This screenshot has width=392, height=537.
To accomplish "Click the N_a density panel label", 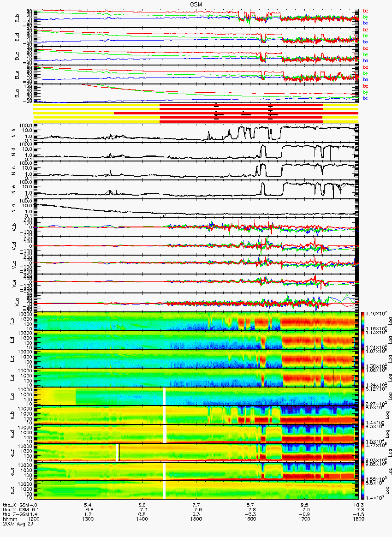I will tap(14, 209).
